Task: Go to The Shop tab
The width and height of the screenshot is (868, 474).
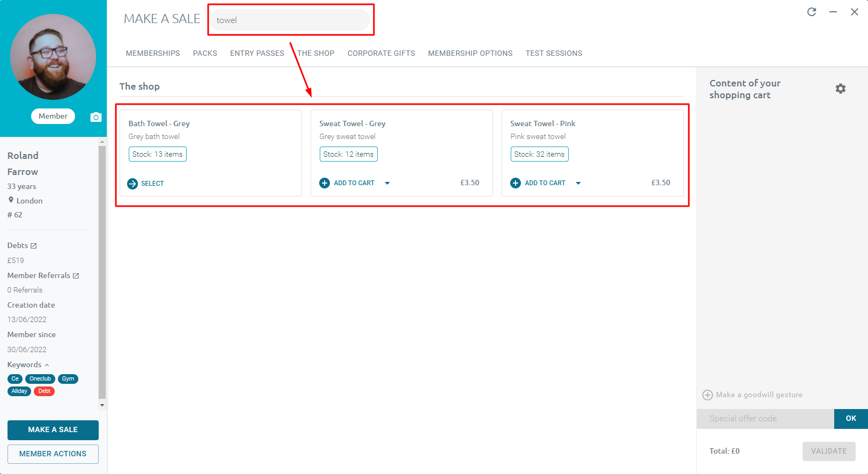Action: click(x=316, y=53)
